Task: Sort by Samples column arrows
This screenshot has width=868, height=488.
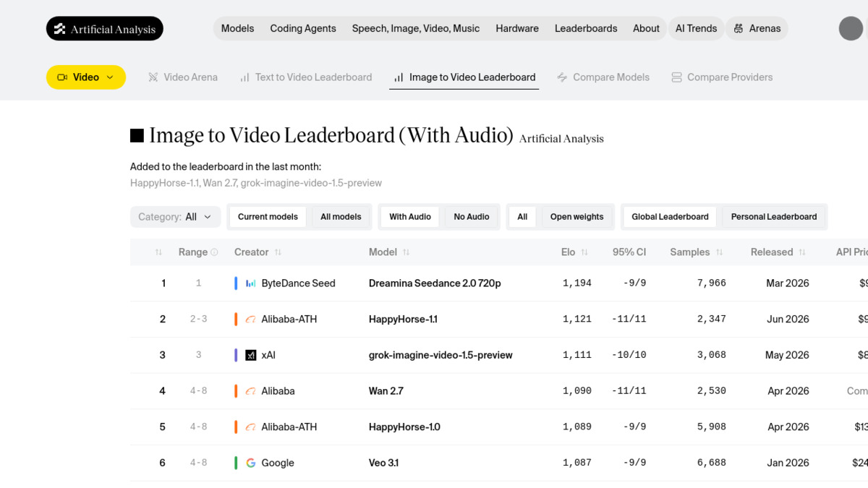Action: (719, 252)
